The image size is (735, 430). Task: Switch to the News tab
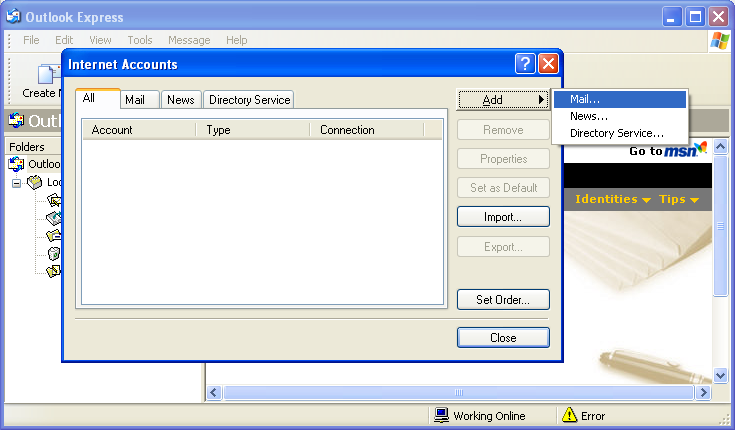pyautogui.click(x=181, y=100)
